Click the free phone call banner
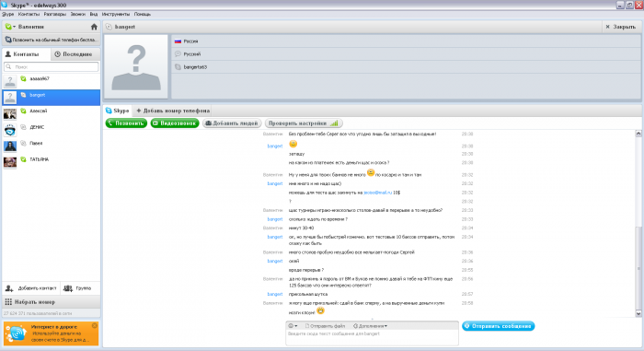The width and height of the screenshot is (644, 351). click(x=52, y=40)
